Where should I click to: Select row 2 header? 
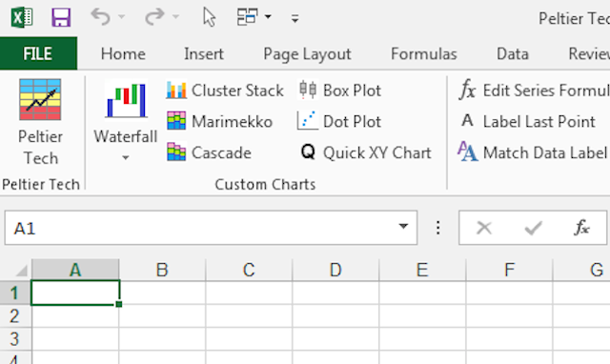click(15, 315)
